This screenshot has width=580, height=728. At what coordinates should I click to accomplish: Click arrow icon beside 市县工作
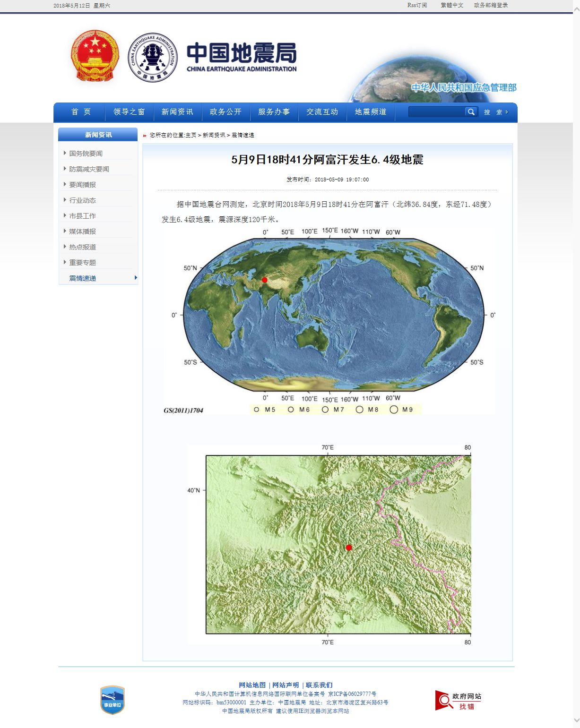[x=65, y=215]
